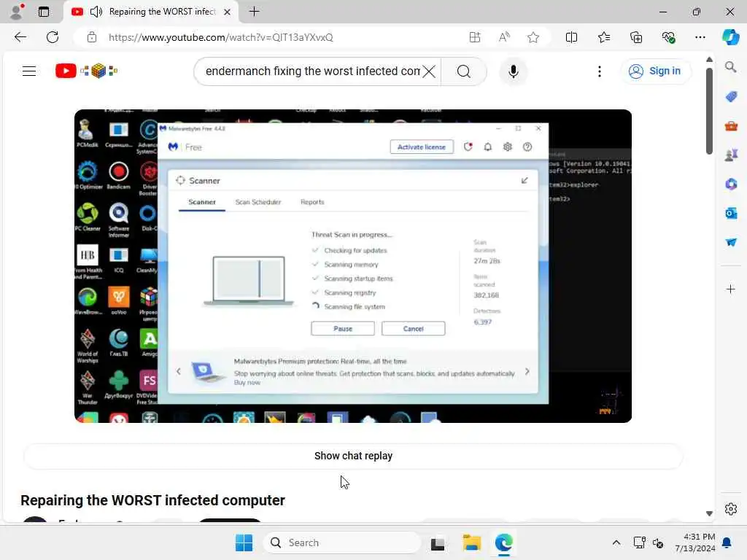Open Edge Settings and more menu
The width and height of the screenshot is (747, 560).
(700, 37)
